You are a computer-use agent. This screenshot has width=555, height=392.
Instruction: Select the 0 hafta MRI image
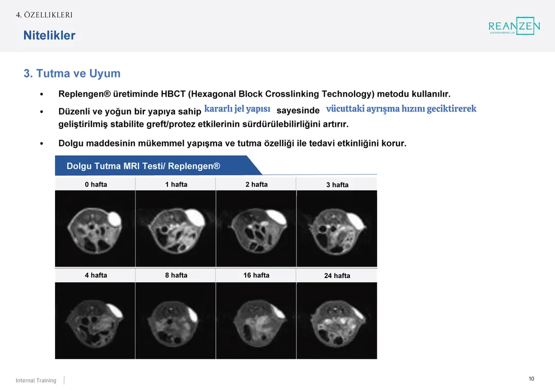[95, 229]
